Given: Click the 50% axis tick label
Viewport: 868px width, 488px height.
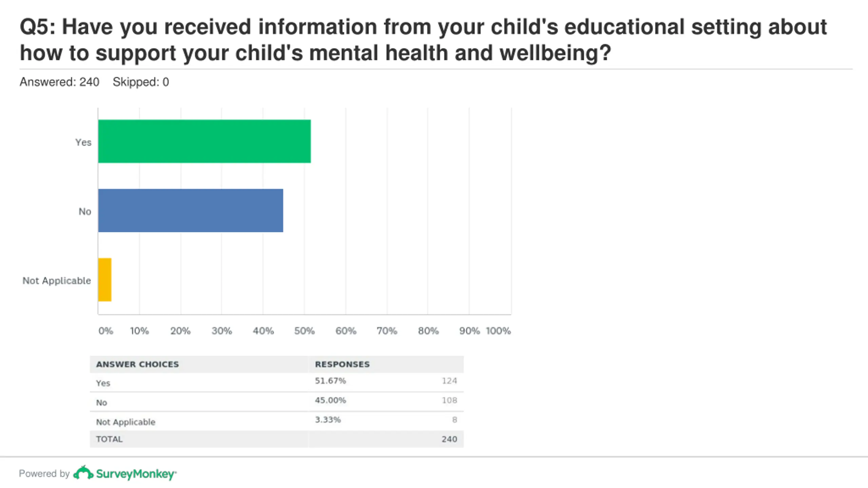Looking at the screenshot, I should pyautogui.click(x=304, y=331).
